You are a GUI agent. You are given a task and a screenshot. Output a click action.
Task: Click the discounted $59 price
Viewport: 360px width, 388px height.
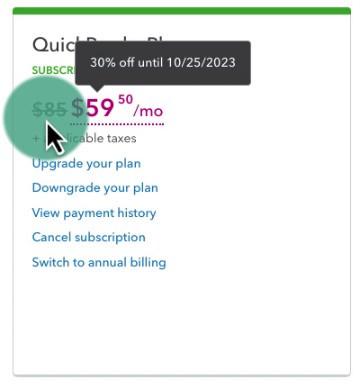[x=93, y=108]
